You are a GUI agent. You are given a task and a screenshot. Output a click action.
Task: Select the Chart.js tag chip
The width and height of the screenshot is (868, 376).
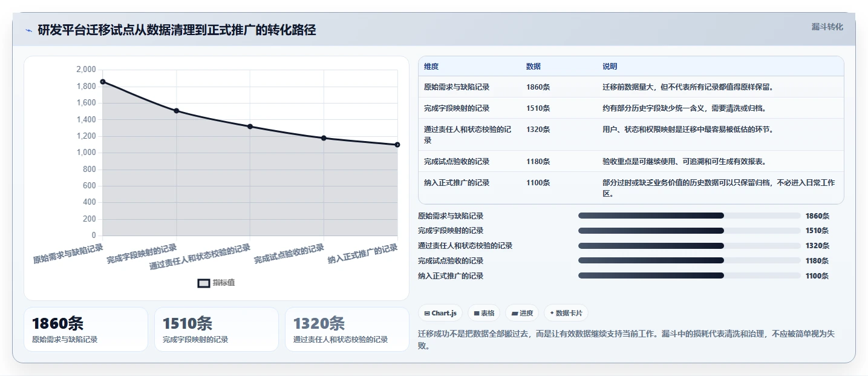click(440, 313)
